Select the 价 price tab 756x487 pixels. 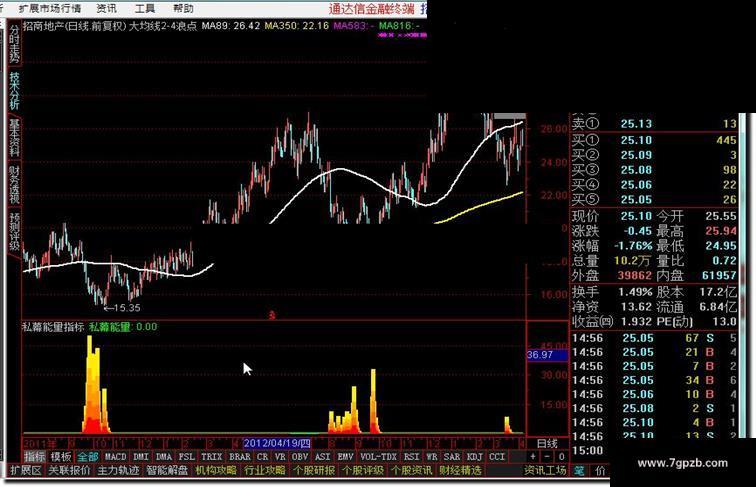(600, 471)
